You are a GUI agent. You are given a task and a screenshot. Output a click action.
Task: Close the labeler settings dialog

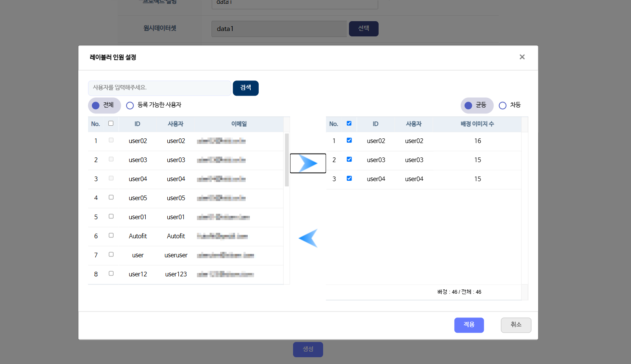pos(522,57)
